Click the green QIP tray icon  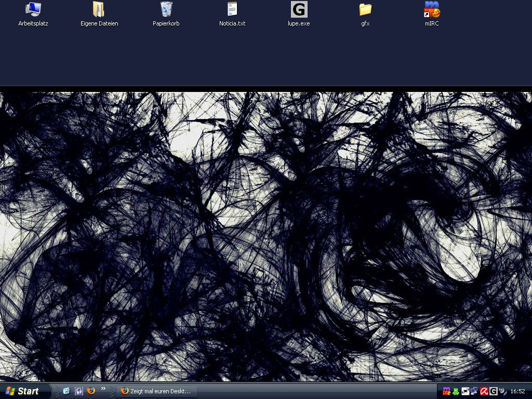click(456, 392)
